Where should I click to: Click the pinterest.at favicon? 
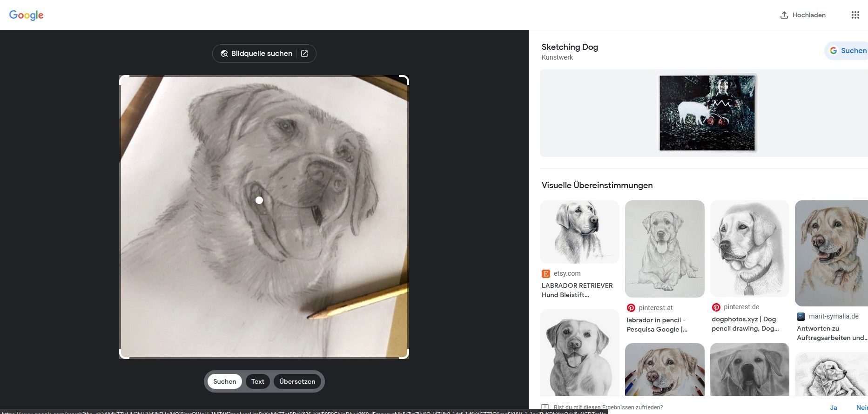(x=631, y=308)
